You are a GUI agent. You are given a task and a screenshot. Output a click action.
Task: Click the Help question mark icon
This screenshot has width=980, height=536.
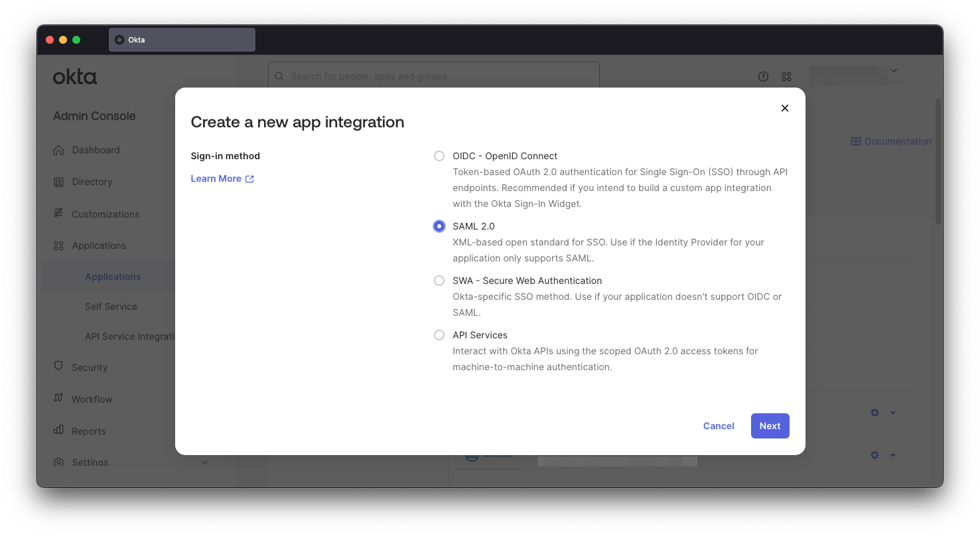(763, 76)
